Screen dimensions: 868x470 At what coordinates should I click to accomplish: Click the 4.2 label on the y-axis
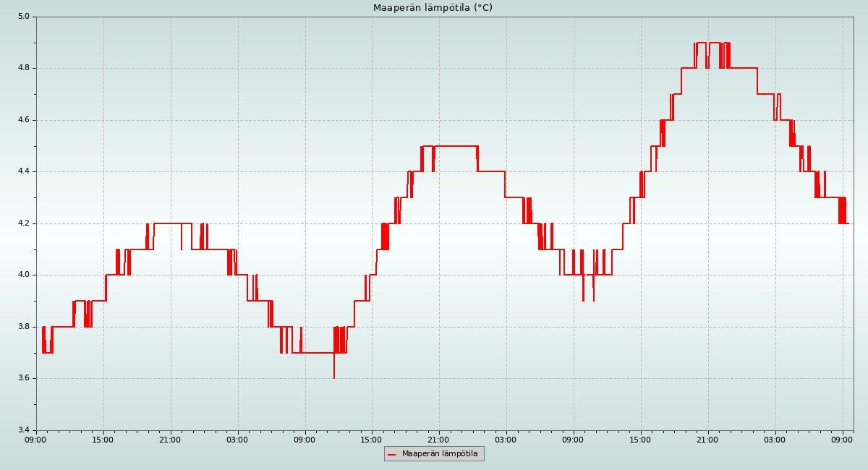tap(23, 223)
